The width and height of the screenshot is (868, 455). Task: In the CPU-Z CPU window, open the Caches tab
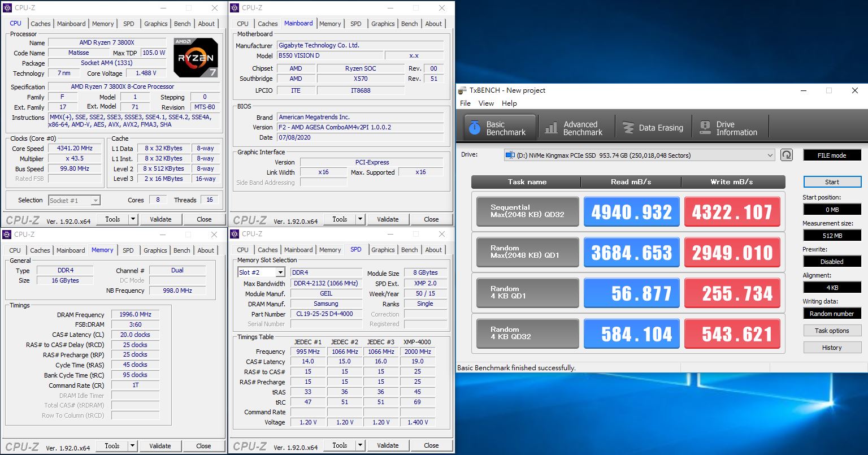[41, 24]
